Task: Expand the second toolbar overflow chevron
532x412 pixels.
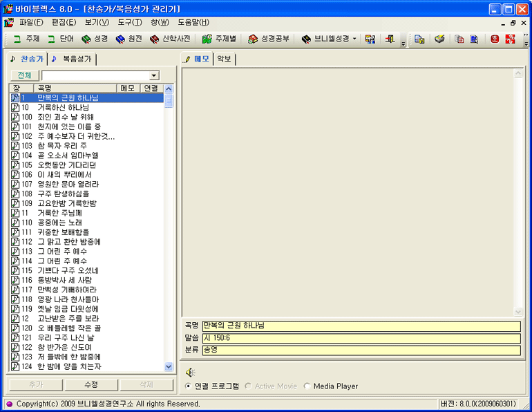Action: click(x=526, y=44)
